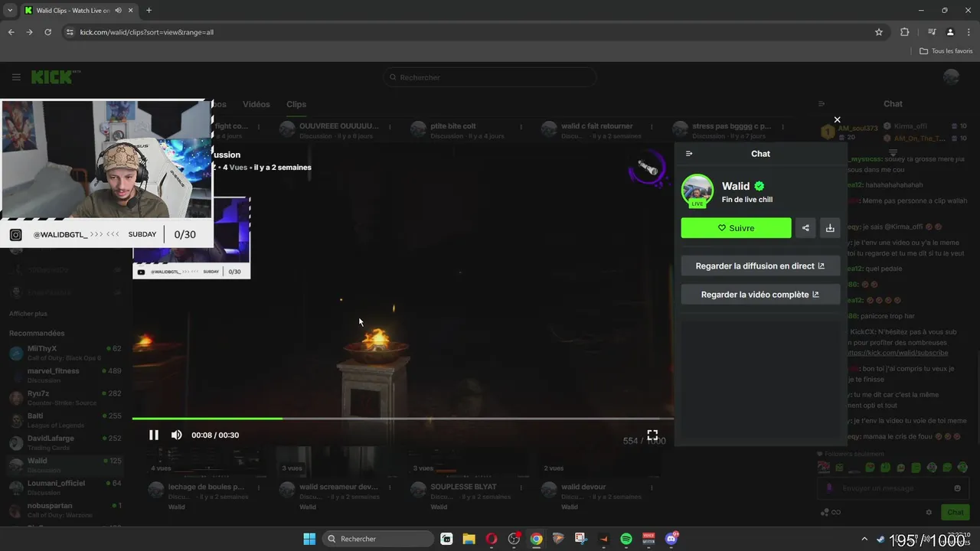Open File Explorer from the taskbar
The width and height of the screenshot is (980, 551).
click(469, 539)
